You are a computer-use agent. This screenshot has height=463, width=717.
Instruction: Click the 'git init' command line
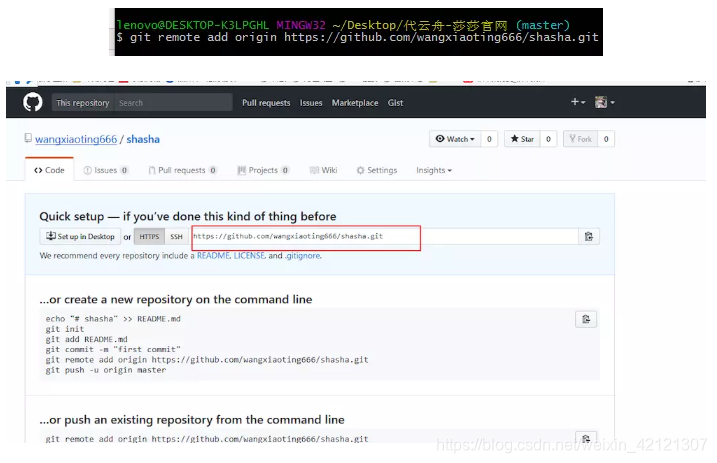pyautogui.click(x=65, y=329)
